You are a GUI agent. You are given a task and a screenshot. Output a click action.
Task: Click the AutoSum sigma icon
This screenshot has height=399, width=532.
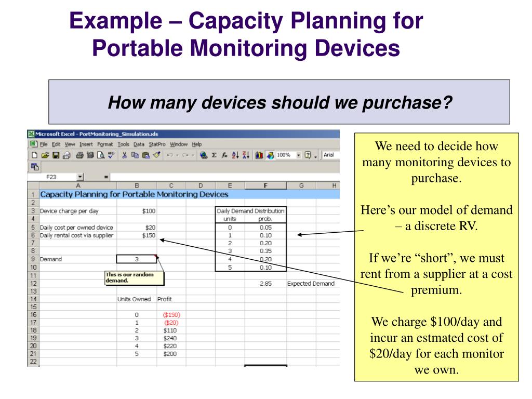click(214, 155)
